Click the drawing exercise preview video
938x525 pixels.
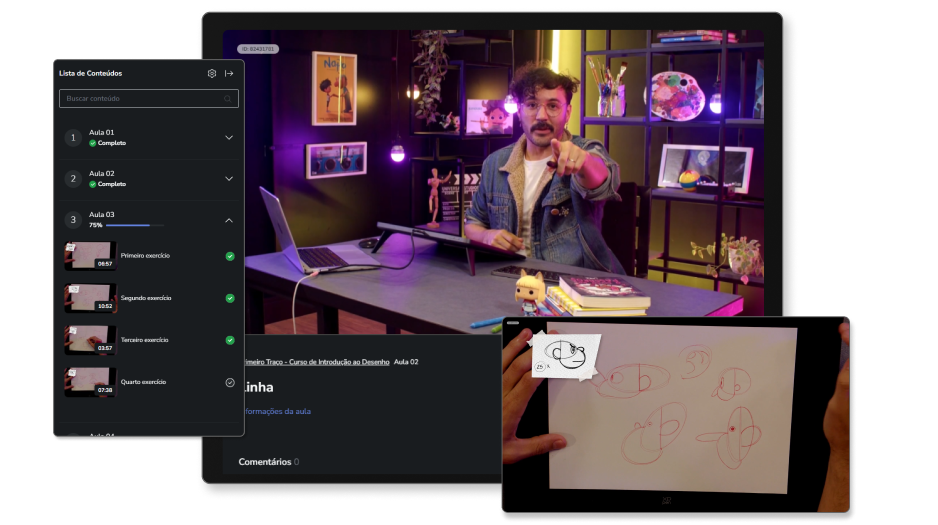click(676, 414)
